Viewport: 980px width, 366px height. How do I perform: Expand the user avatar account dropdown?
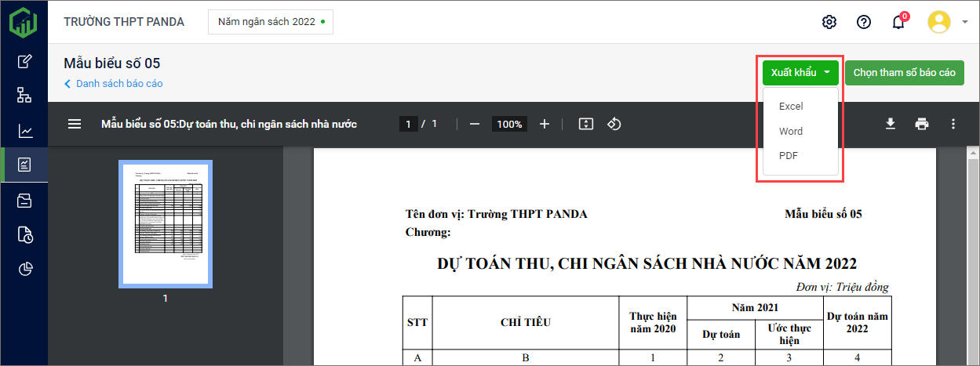tap(948, 22)
